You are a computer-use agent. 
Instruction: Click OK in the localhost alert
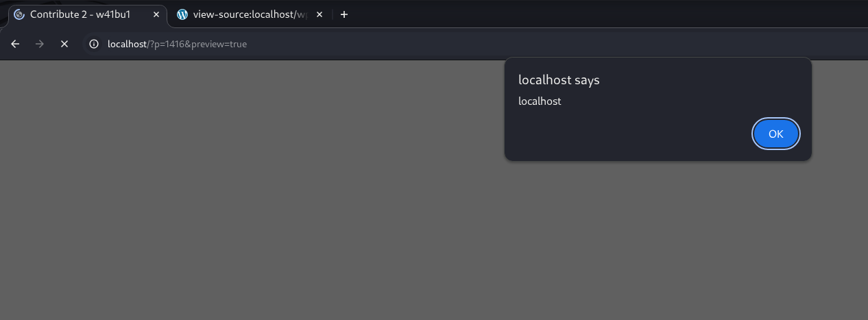pyautogui.click(x=775, y=134)
